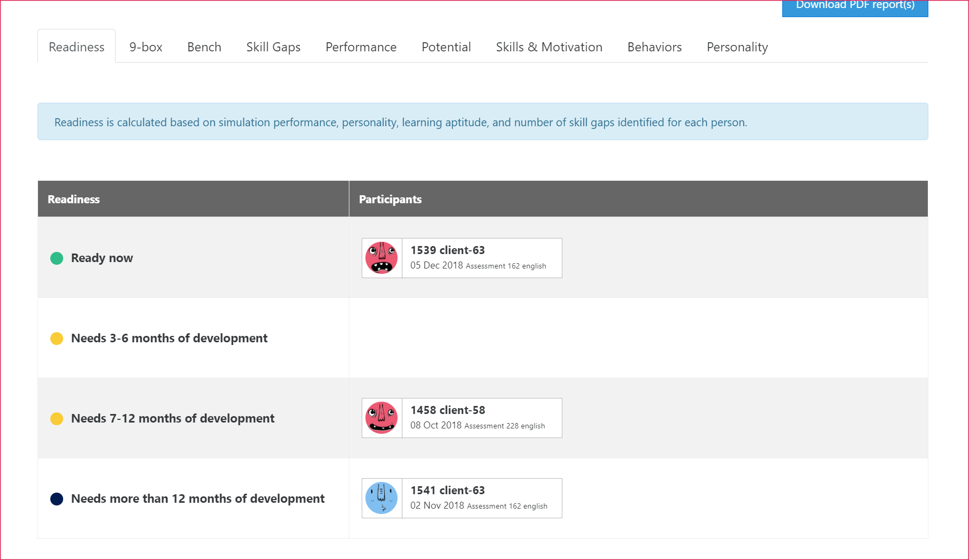Switch to the 9-box tab
Screen dimensions: 969x560
[x=145, y=47]
